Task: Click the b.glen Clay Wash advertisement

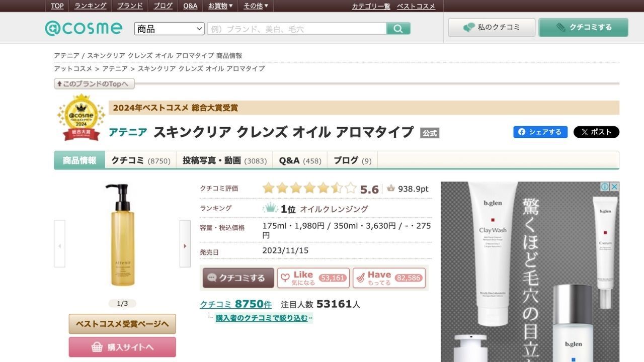Action: point(530,272)
